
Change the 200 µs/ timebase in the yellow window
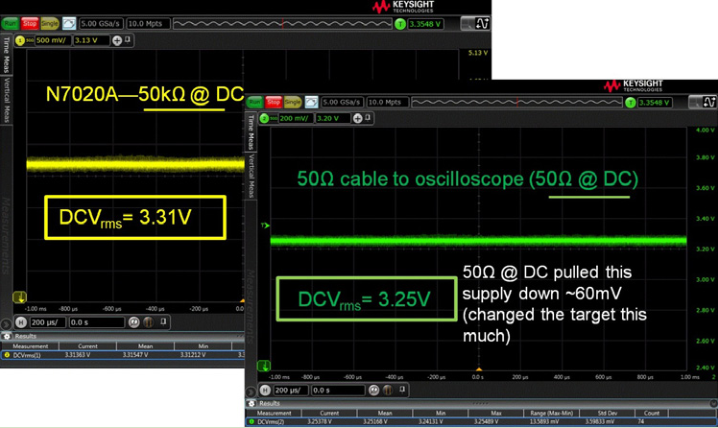[48, 322]
